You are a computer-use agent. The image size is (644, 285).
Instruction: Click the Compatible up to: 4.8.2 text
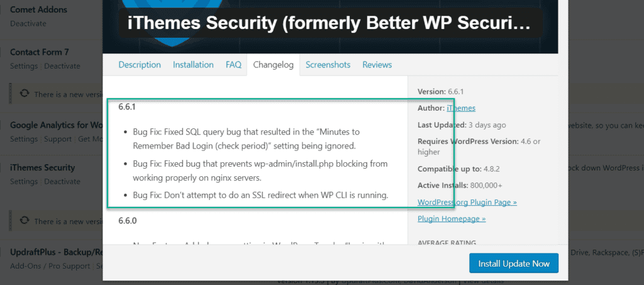click(459, 169)
